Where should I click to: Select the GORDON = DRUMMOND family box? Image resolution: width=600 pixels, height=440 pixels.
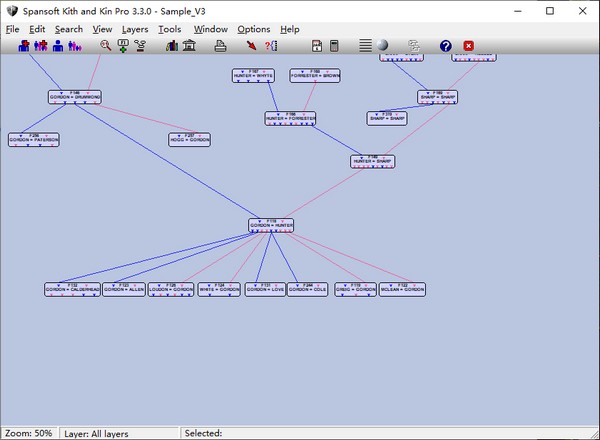tap(75, 97)
